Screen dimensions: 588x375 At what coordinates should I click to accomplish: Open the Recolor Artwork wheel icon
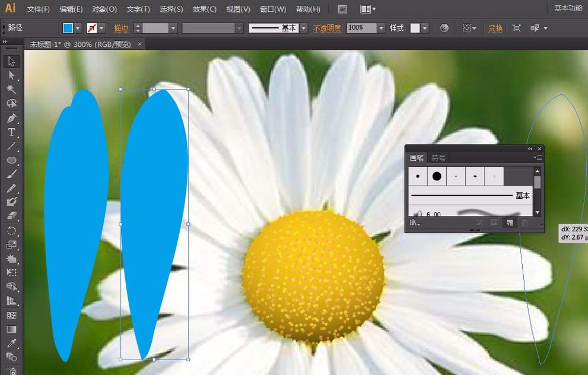444,28
